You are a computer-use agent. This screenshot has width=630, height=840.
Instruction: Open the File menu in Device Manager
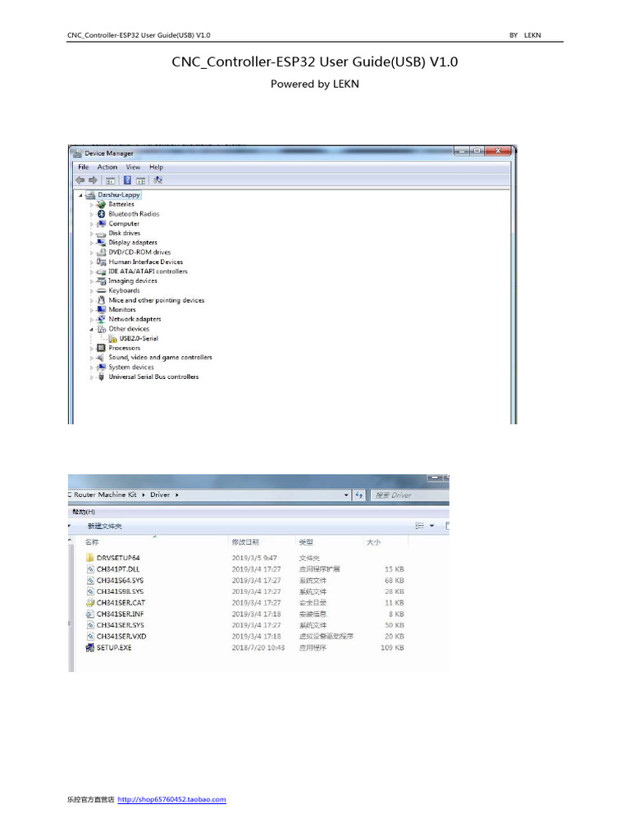(x=84, y=167)
